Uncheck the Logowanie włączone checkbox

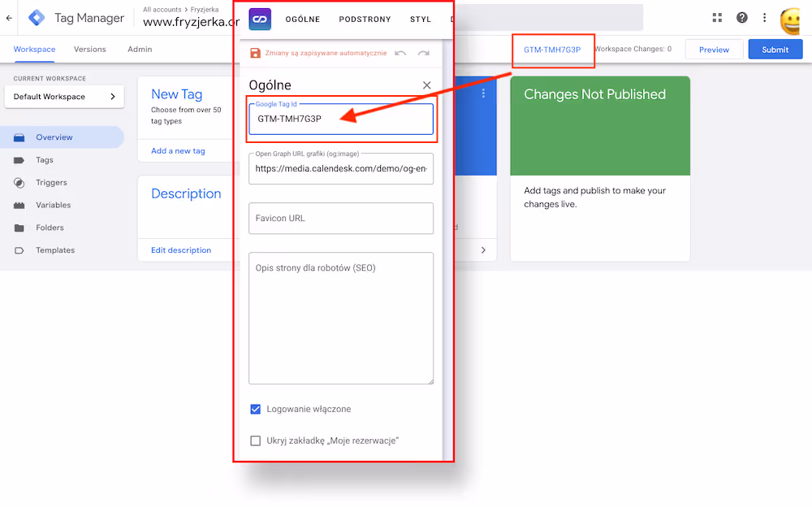pyautogui.click(x=256, y=409)
